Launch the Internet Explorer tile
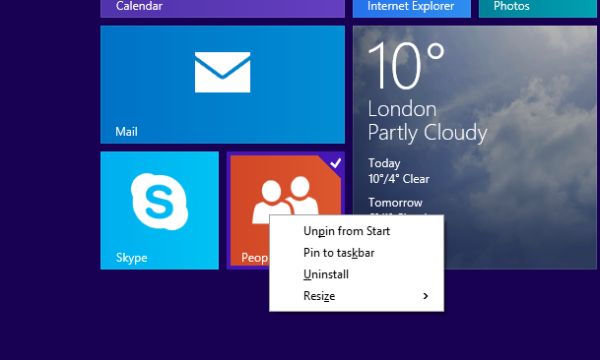The width and height of the screenshot is (600, 360). tap(412, 8)
